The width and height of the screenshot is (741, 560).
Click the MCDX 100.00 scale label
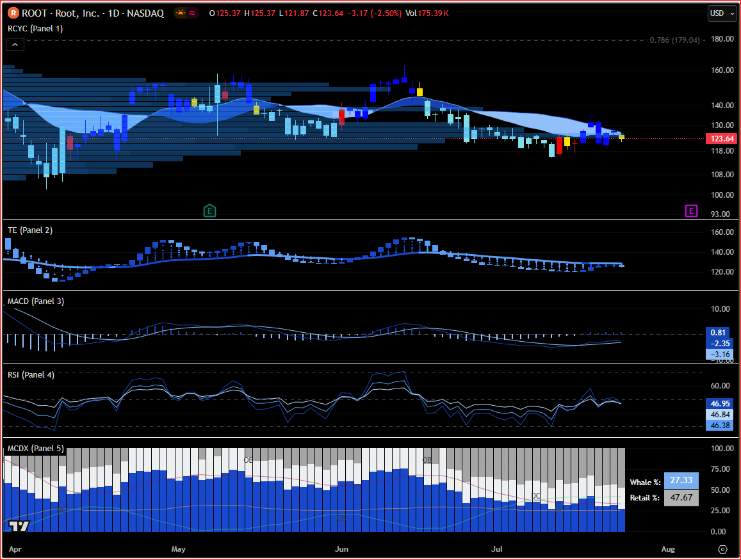tap(722, 449)
